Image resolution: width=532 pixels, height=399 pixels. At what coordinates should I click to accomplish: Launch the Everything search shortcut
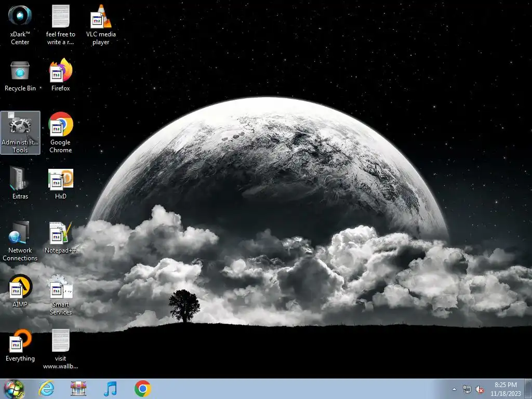20,345
